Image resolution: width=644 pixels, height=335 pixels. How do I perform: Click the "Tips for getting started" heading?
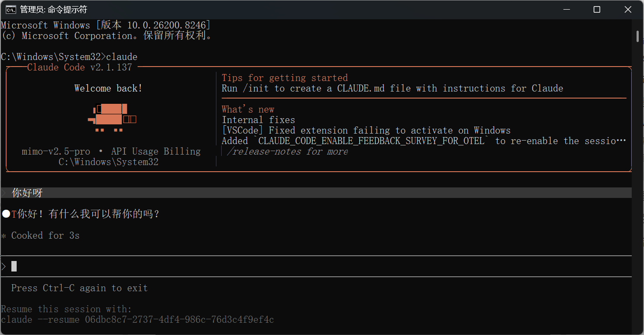coord(285,78)
